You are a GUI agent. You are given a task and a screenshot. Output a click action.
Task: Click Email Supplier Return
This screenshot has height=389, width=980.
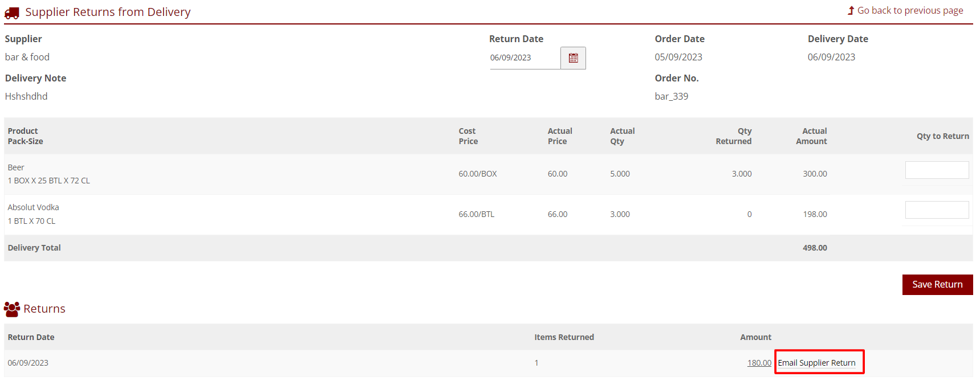tap(816, 363)
